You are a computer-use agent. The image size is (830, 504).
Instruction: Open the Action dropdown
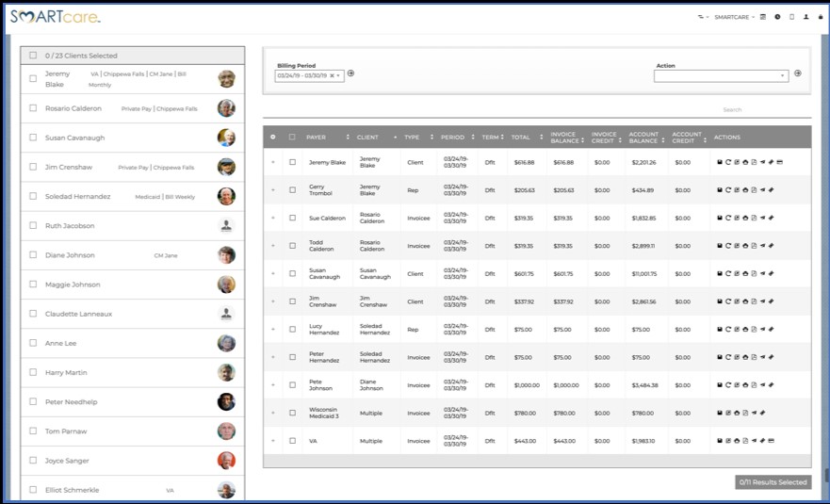pos(721,75)
